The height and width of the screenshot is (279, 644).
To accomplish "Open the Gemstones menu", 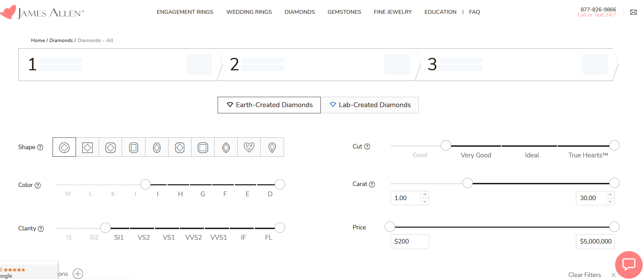I will (344, 12).
